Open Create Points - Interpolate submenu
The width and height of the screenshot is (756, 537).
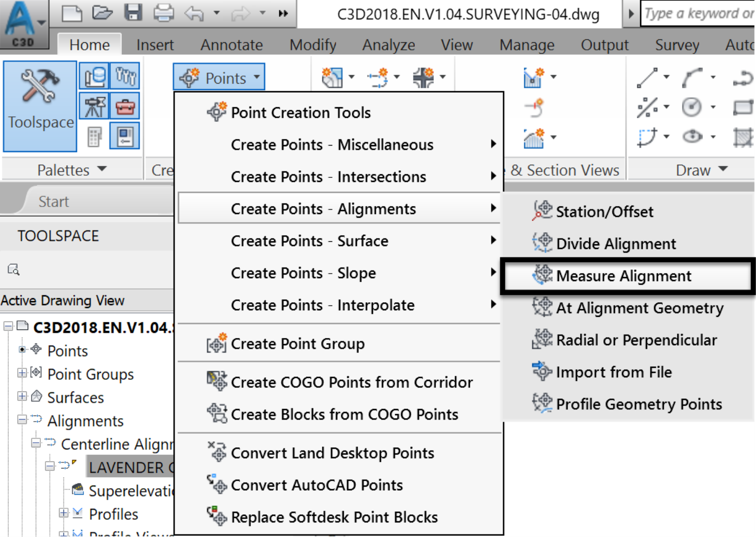click(x=339, y=305)
